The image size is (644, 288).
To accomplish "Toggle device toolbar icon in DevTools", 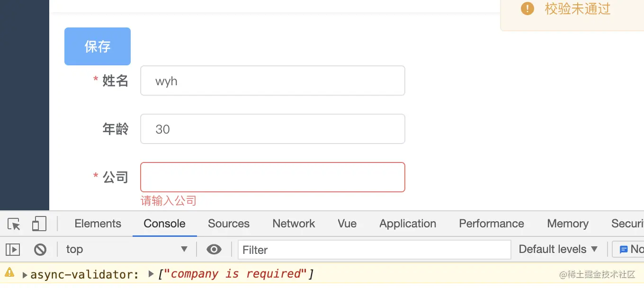I will [39, 224].
